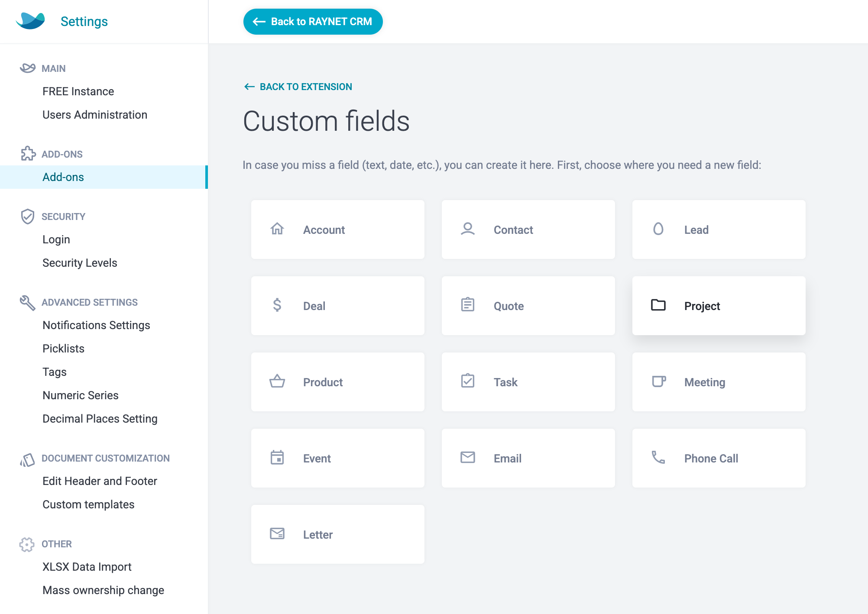Choose the Product card label
Screen dimensions: 868x614
(323, 382)
